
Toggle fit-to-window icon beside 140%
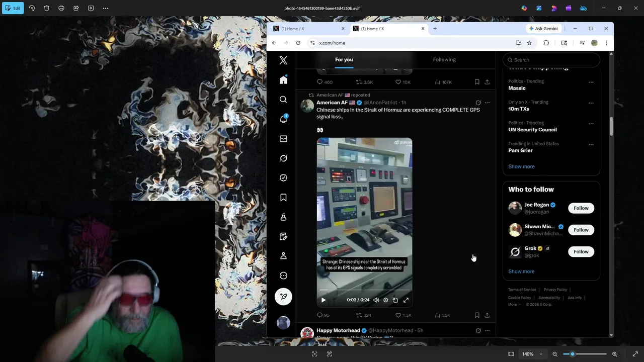511,354
